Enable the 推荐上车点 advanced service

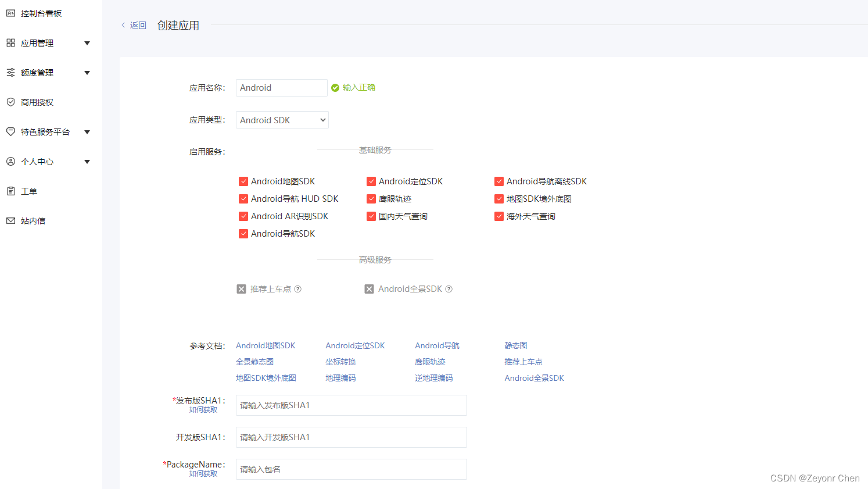point(241,288)
